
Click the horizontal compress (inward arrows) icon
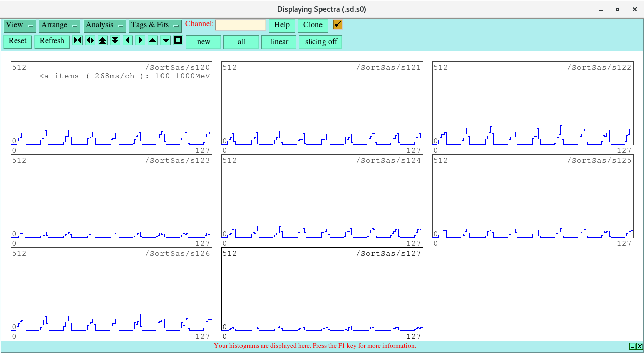[x=77, y=41]
